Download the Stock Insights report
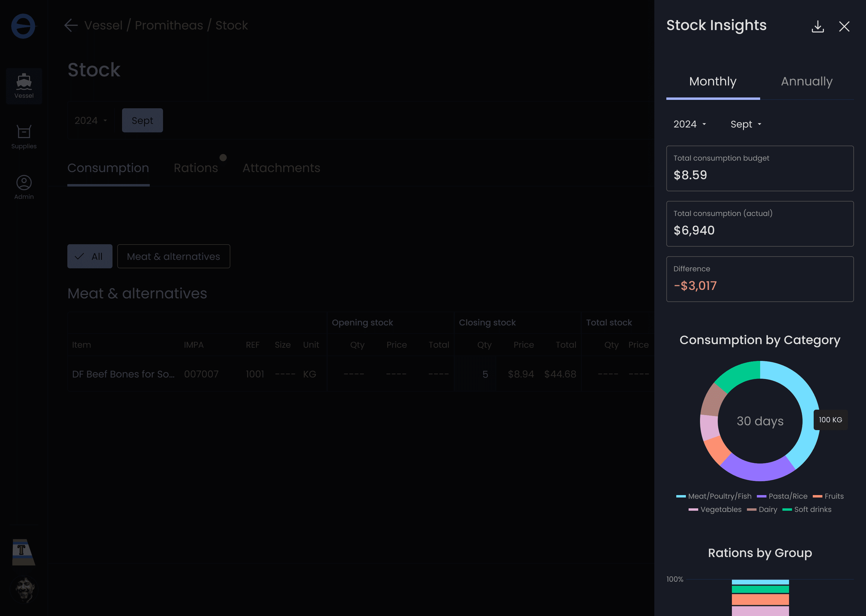Viewport: 866px width, 616px height. [x=818, y=26]
